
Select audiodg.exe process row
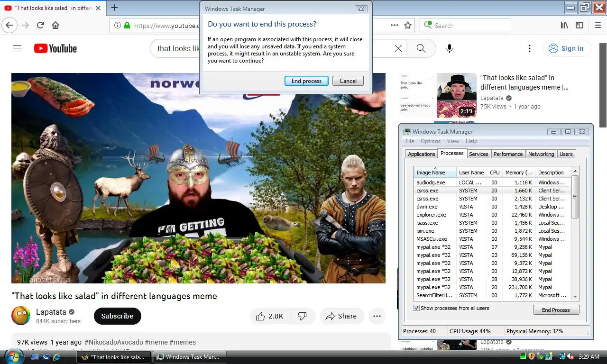coord(492,182)
